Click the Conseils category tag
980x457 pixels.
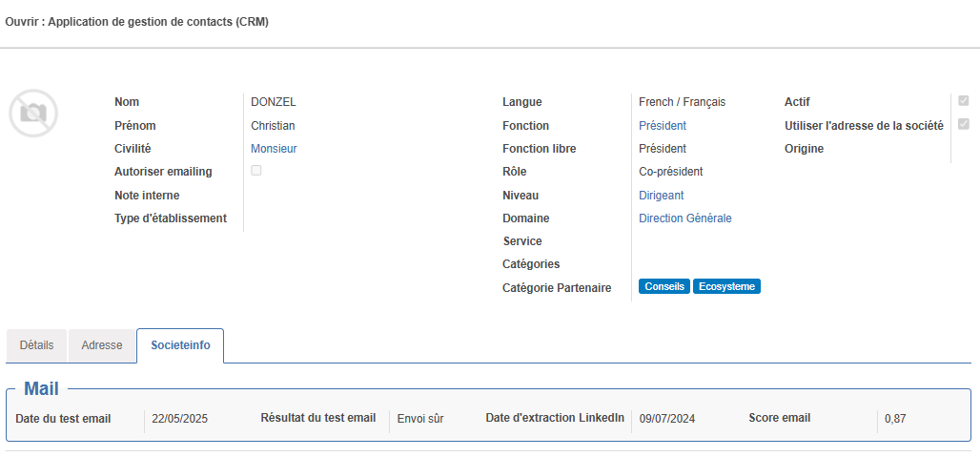(x=664, y=286)
